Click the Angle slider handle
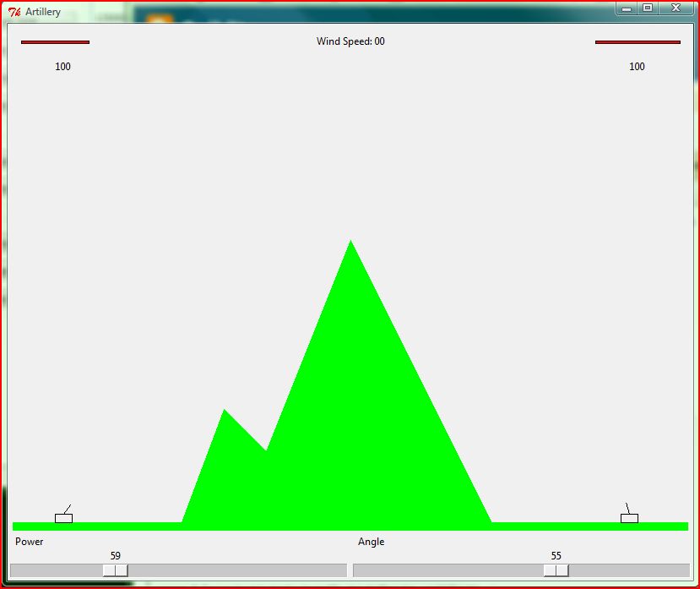The image size is (700, 589). 556,570
